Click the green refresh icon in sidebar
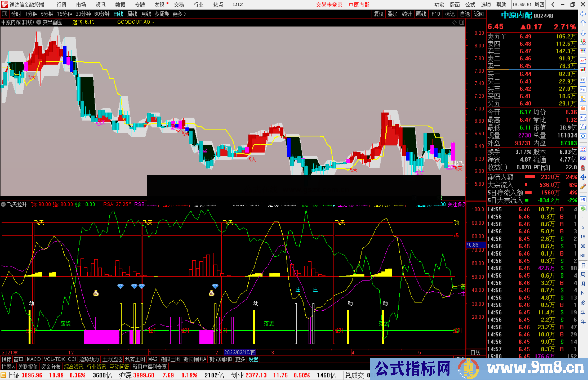The height and width of the screenshot is (380, 588). tap(583, 208)
